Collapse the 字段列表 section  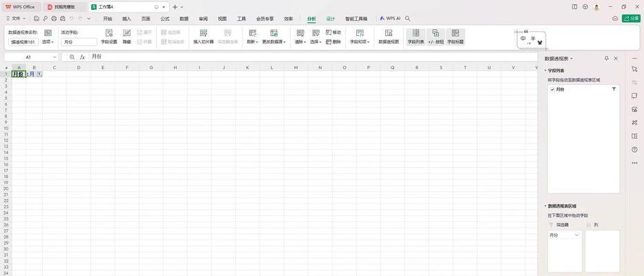pyautogui.click(x=546, y=70)
